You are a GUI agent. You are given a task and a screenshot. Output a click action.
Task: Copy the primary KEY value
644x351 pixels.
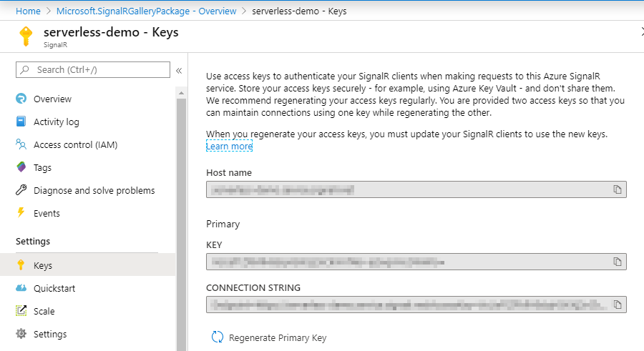click(618, 262)
